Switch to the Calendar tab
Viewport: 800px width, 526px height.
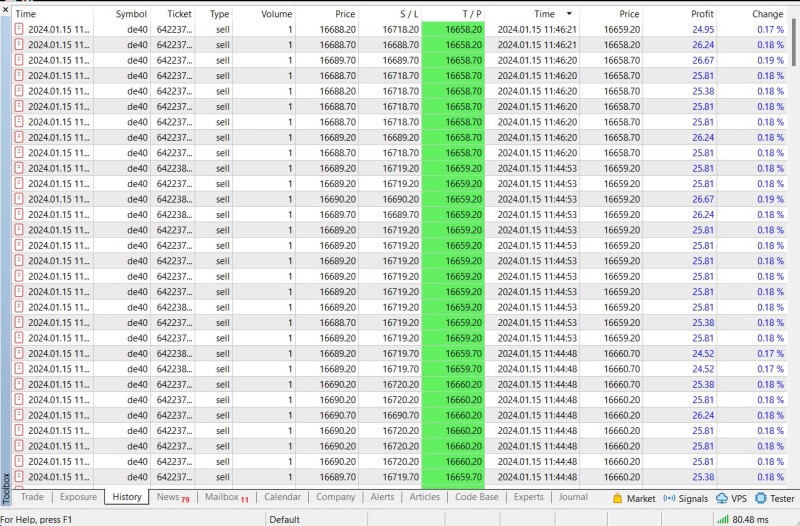tap(282, 497)
